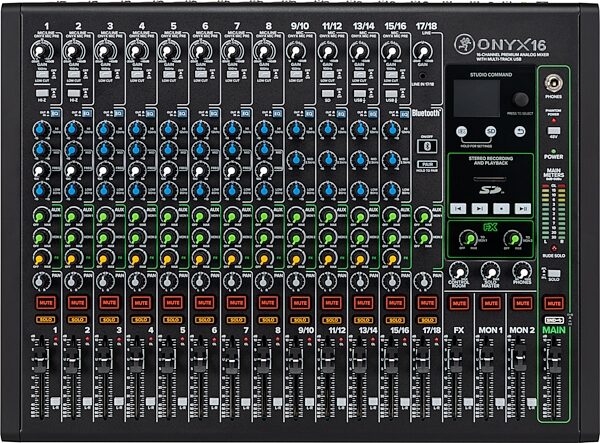The width and height of the screenshot is (600, 443).
Task: Solo channel 7
Action: coord(236,319)
